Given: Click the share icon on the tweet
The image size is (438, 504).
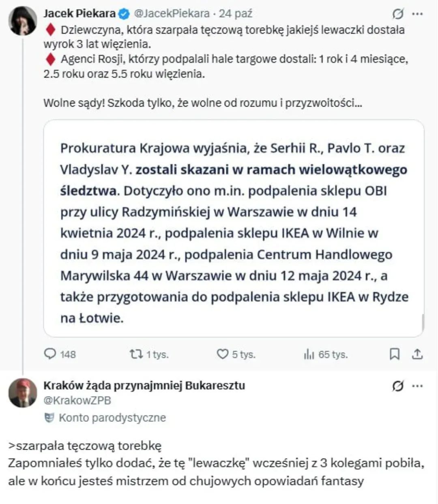Looking at the screenshot, I should [x=417, y=354].
